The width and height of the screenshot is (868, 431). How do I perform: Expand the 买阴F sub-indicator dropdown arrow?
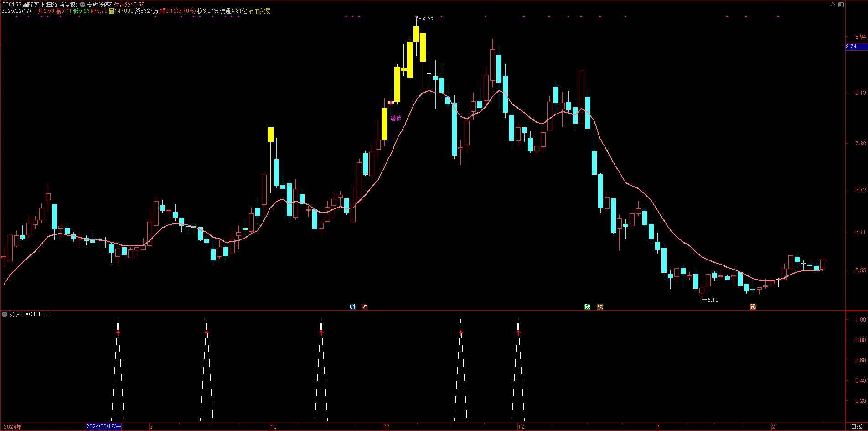(x=5, y=314)
